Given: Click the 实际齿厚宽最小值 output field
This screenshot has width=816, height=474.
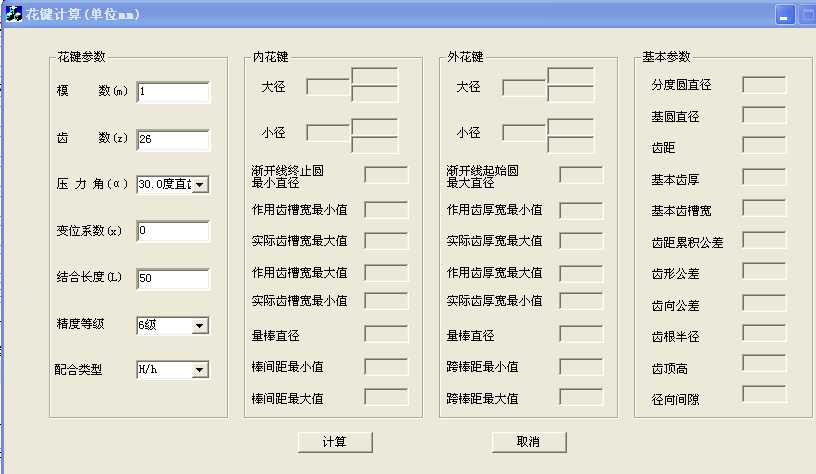Looking at the screenshot, I should click(582, 300).
